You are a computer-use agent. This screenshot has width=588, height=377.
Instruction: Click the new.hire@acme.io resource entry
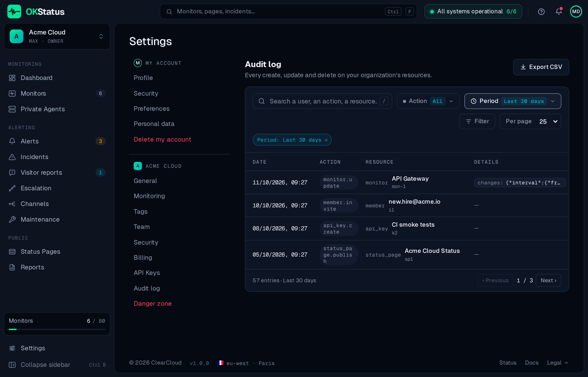tap(414, 202)
